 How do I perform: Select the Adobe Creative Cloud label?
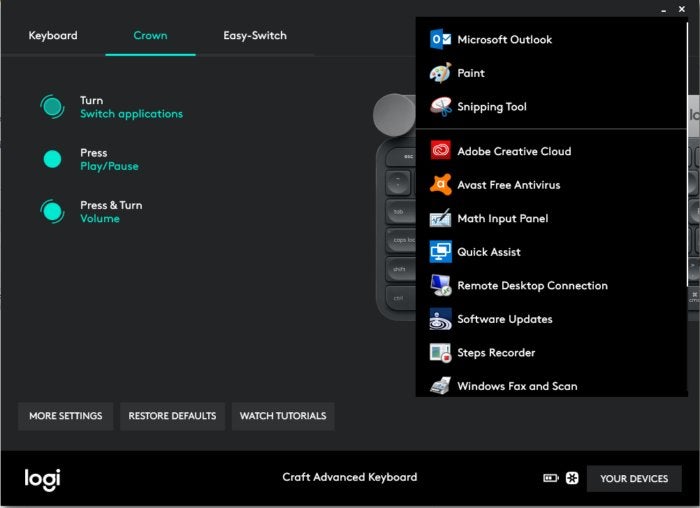(x=514, y=151)
